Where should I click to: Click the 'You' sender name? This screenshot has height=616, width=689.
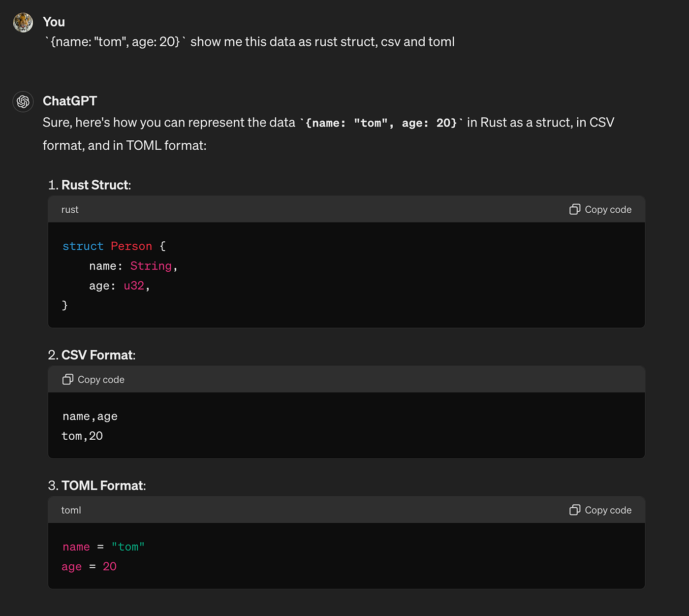tap(54, 22)
